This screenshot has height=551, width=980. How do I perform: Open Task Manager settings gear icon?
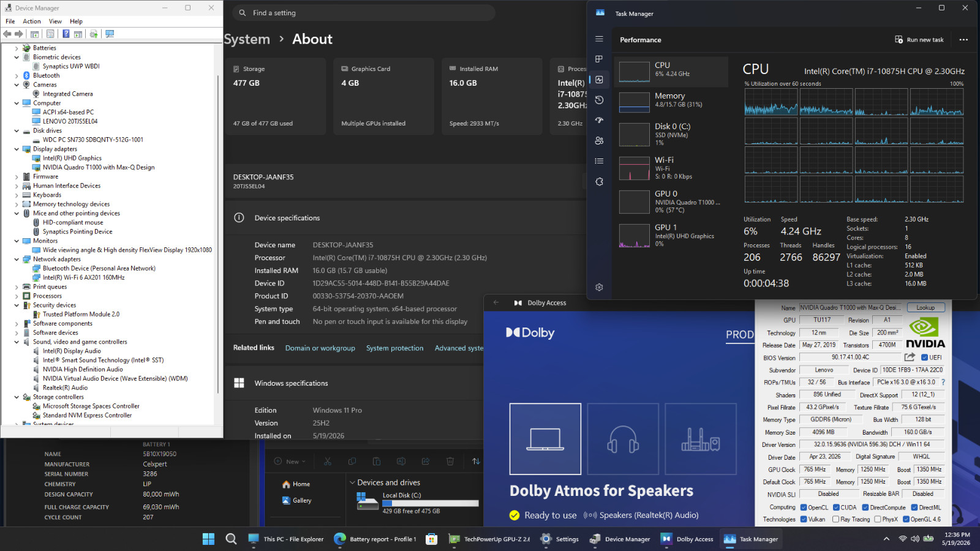pos(599,287)
